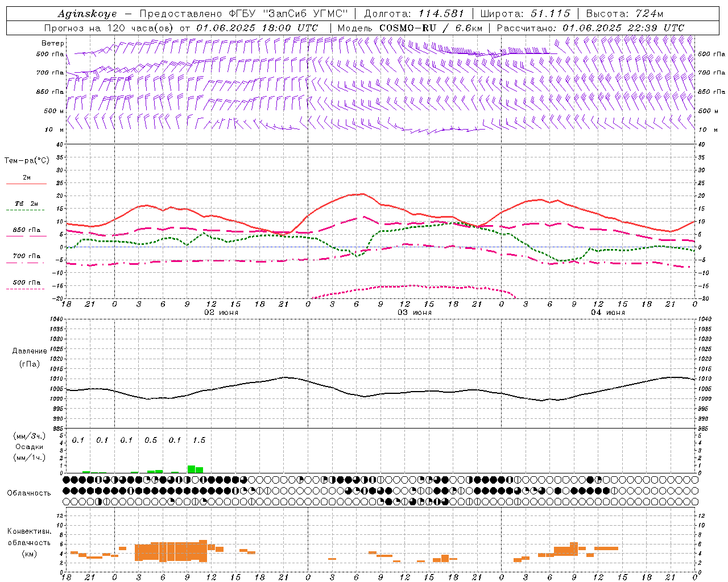The width and height of the screenshot is (728, 582).
Task: Click the computed timestamp Рассчитано: 01.06.2025 22:39 UTC
Action: click(590, 28)
